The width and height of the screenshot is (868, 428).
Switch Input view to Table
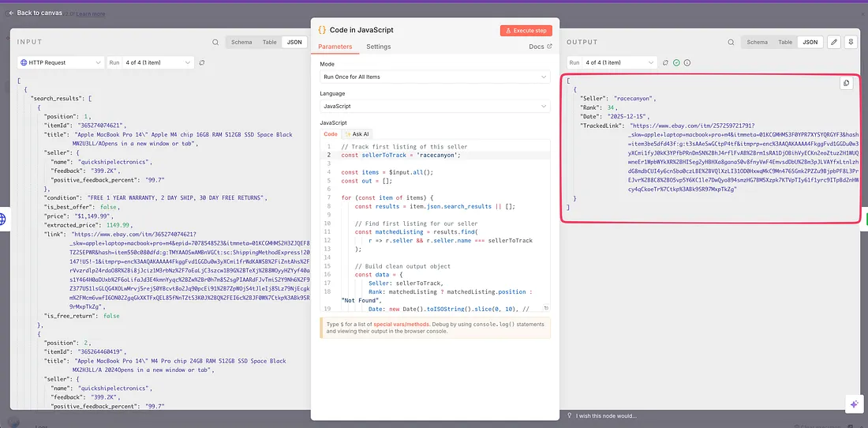pyautogui.click(x=269, y=43)
